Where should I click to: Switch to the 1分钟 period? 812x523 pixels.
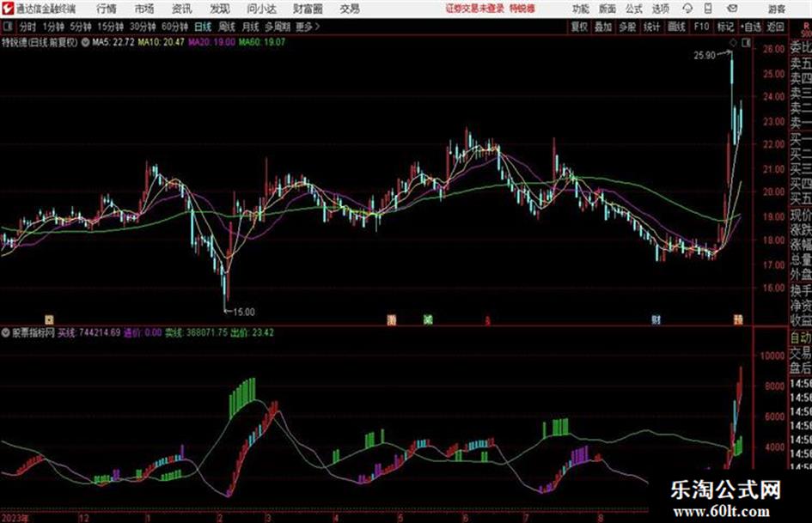[x=52, y=27]
